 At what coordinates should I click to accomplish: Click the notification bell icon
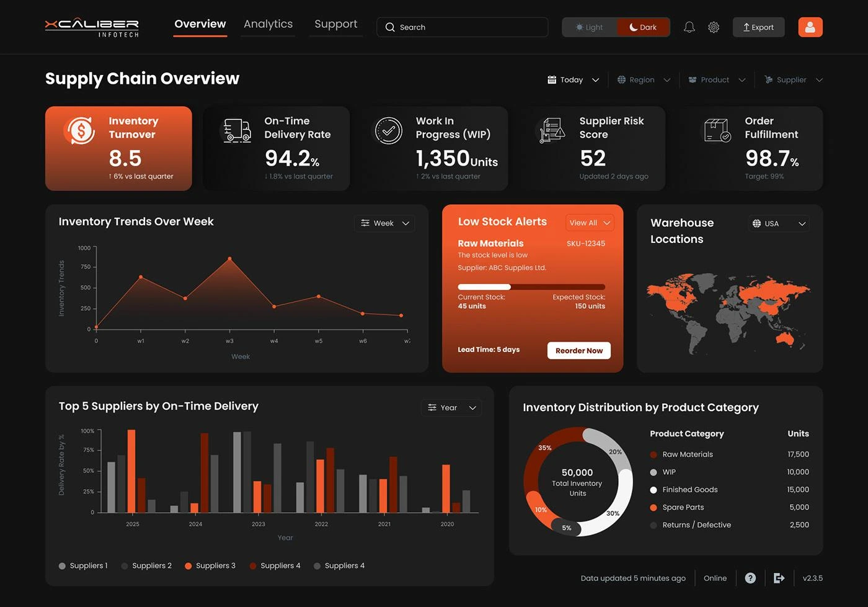(689, 27)
